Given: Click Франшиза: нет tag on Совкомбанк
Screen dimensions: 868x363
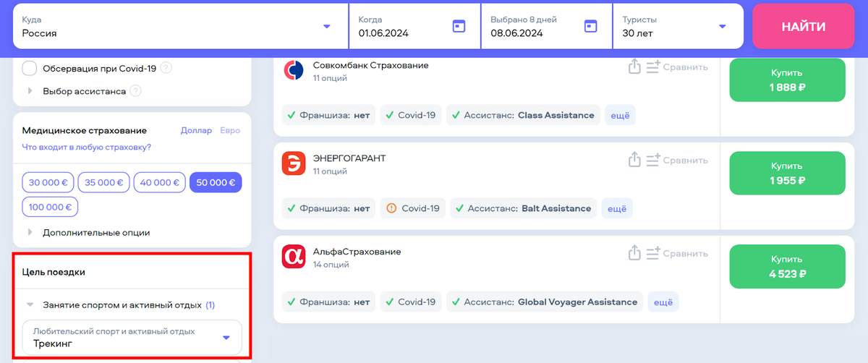Looking at the screenshot, I should 329,115.
